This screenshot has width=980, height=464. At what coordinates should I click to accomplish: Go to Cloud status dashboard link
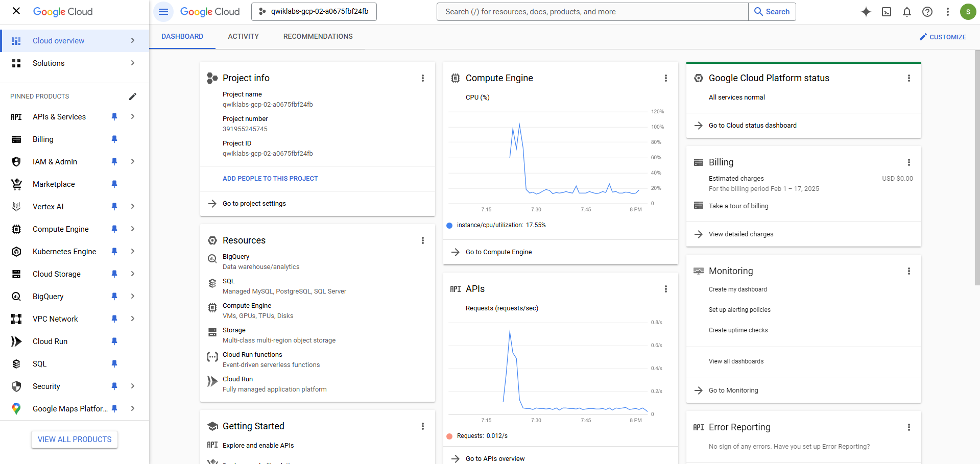(752, 126)
